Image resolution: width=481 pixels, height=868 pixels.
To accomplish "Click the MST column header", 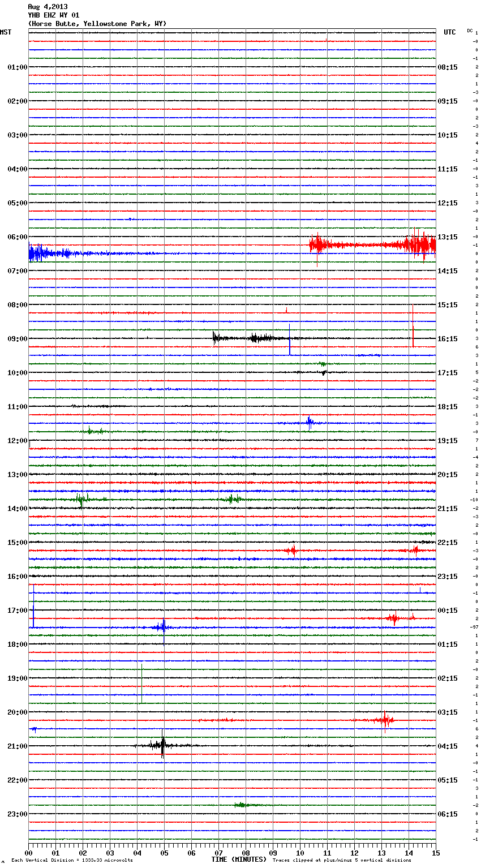I will [6, 32].
